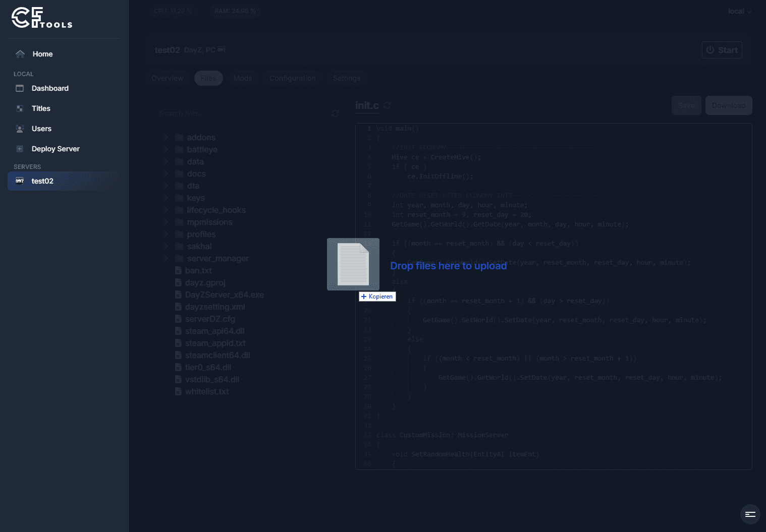Switch to the Overview tab
The height and width of the screenshot is (532, 766).
pyautogui.click(x=168, y=78)
